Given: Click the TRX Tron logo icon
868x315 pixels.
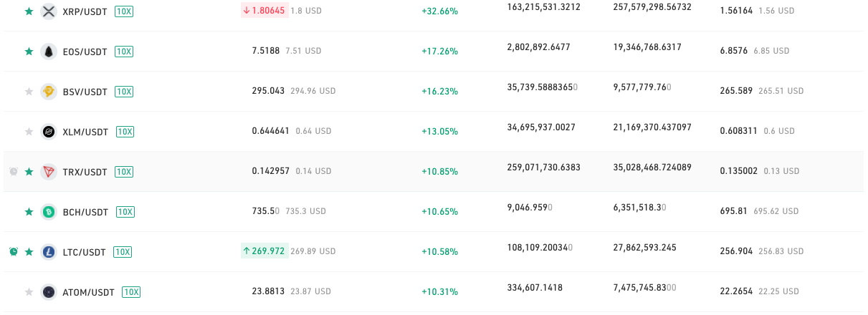Looking at the screenshot, I should [49, 172].
